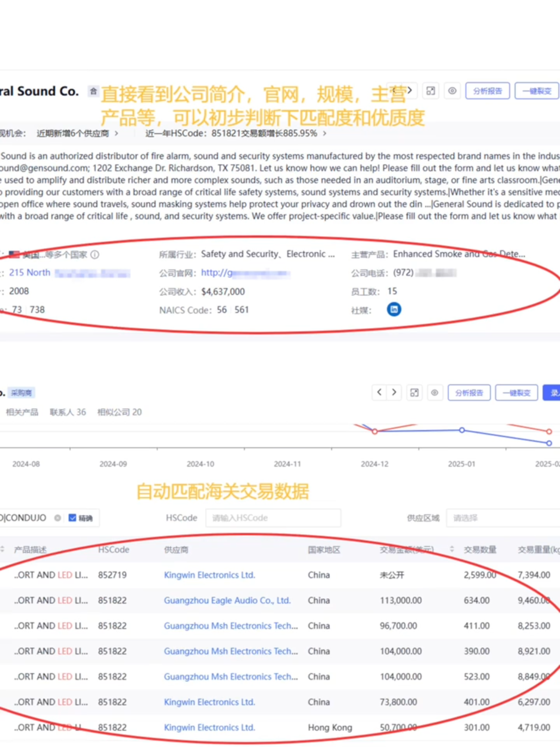Open the 相似公司 20 tab
The image size is (560, 747).
[119, 412]
